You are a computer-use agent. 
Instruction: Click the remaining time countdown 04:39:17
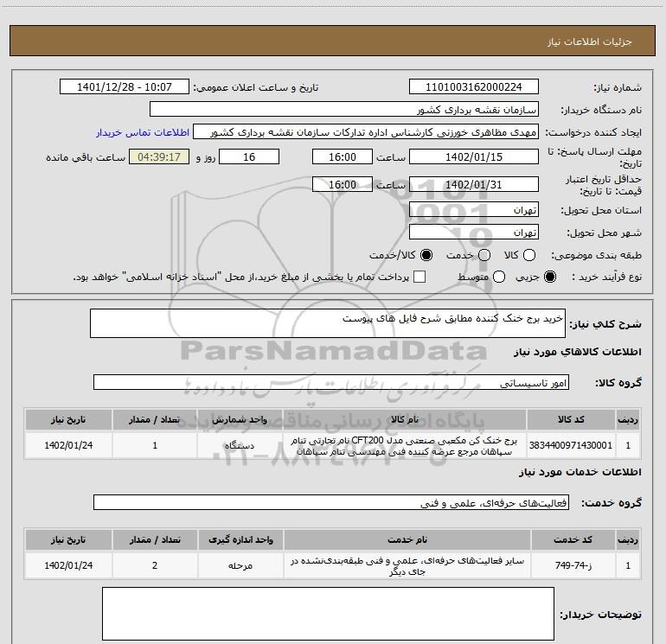[x=159, y=156]
